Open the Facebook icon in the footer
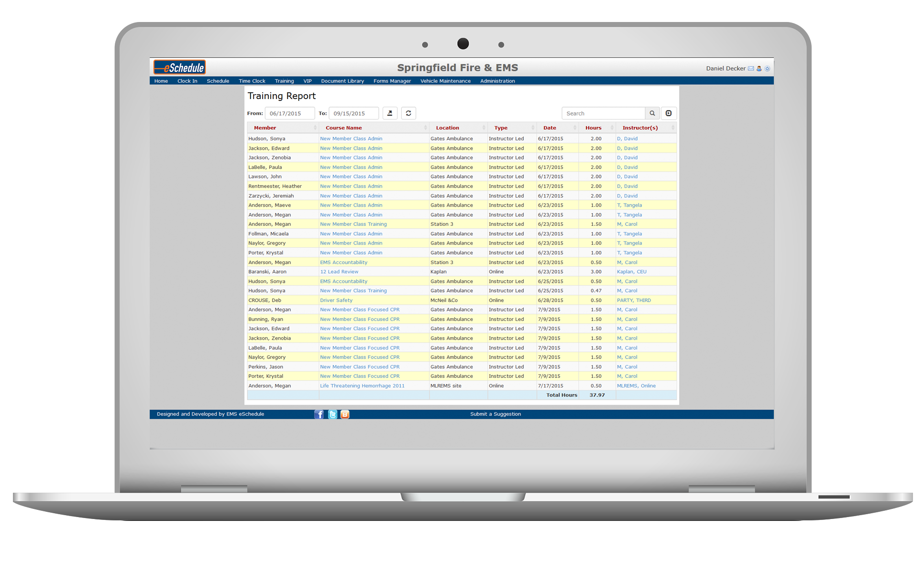Viewport: 924px width, 574px height. pos(319,414)
